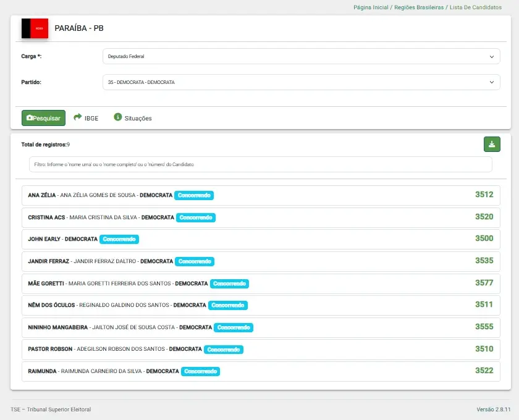519x420 pixels.
Task: Click the Total de registros label
Action: [45, 145]
